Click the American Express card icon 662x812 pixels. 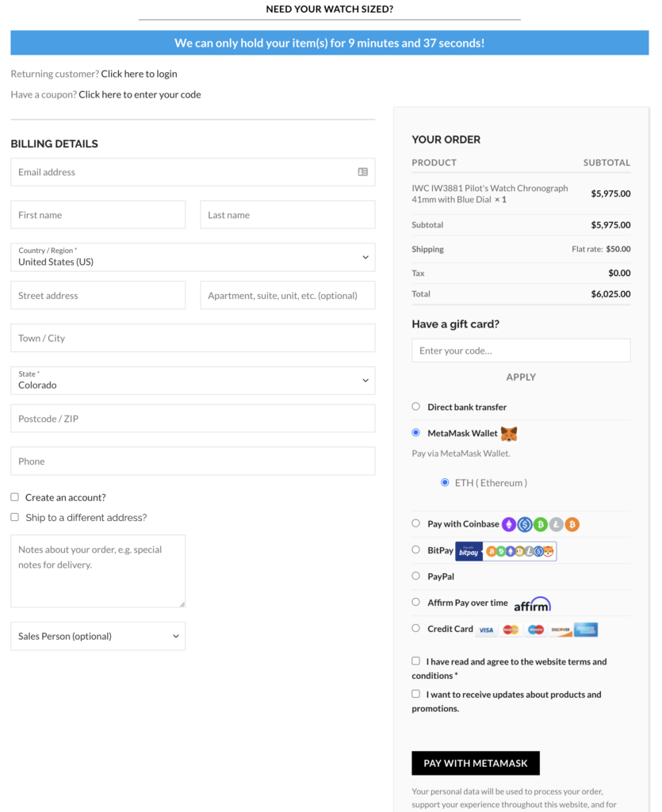[586, 630]
